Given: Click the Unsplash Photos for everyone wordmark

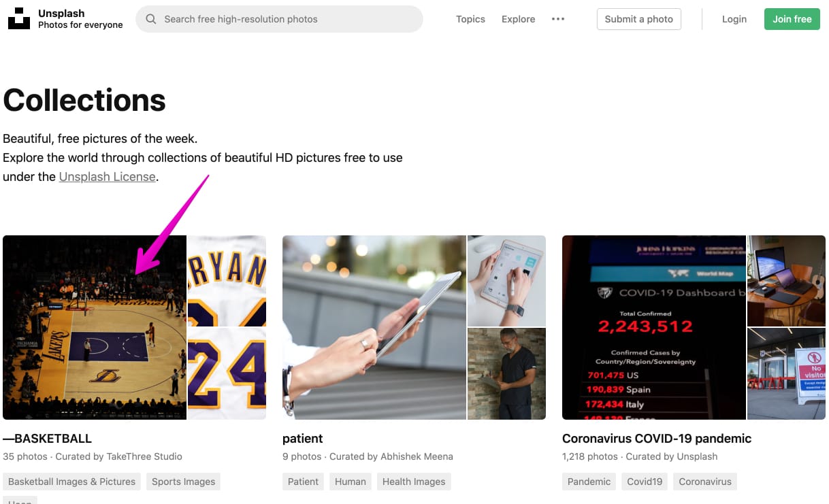Looking at the screenshot, I should pyautogui.click(x=80, y=19).
